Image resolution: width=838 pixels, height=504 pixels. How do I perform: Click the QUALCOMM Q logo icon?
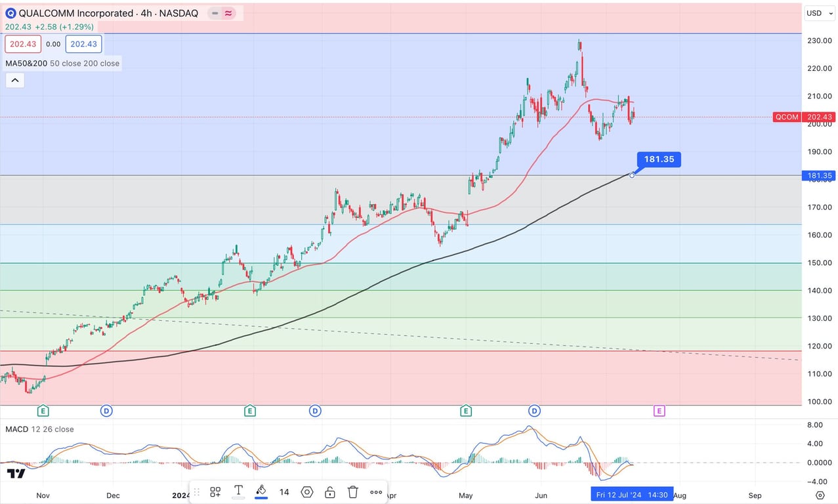[10, 13]
